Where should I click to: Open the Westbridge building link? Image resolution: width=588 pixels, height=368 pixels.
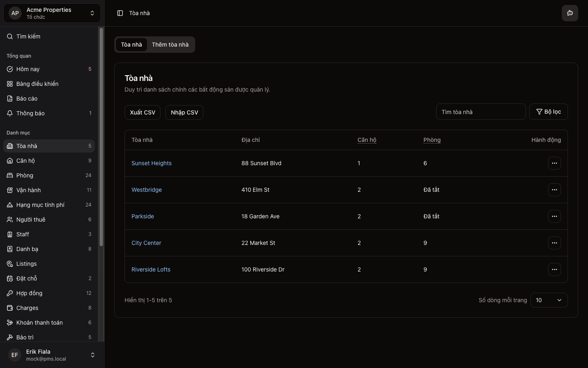click(x=147, y=190)
